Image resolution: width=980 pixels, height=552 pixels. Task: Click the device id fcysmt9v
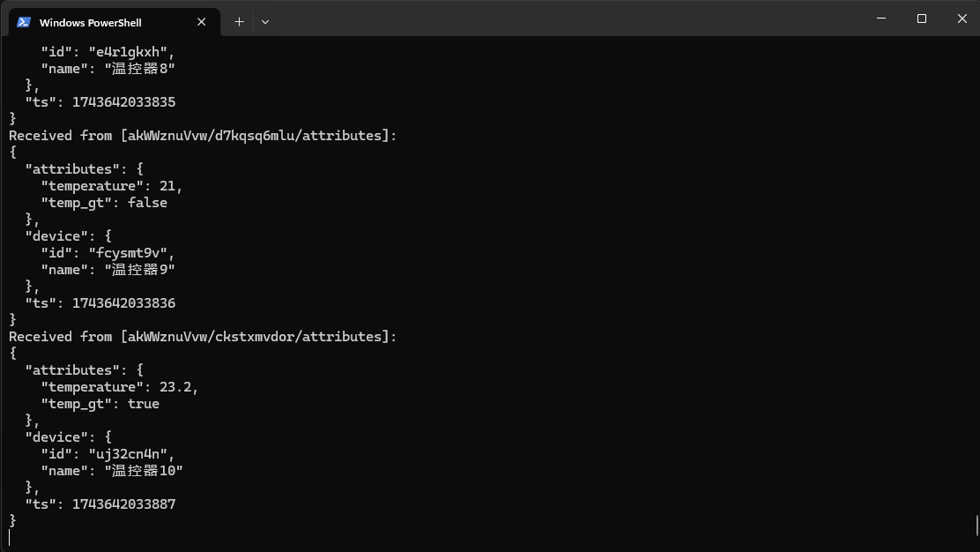[x=127, y=253]
